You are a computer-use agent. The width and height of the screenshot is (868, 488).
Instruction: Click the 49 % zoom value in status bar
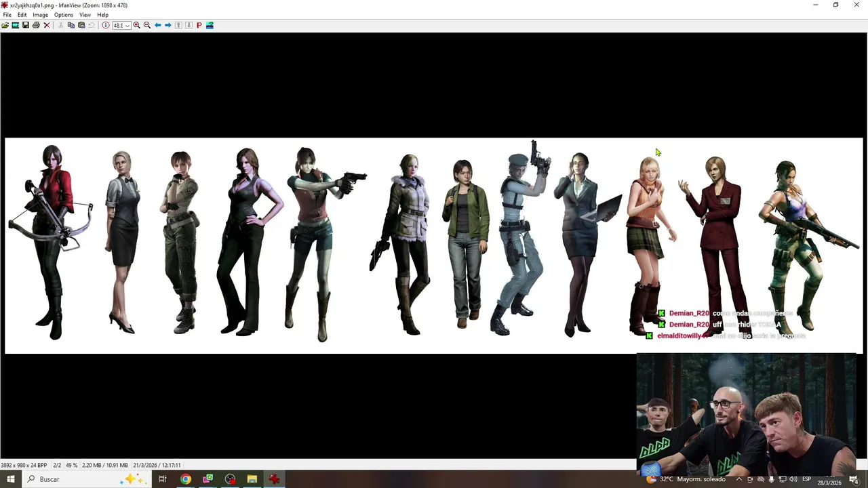[71, 466]
